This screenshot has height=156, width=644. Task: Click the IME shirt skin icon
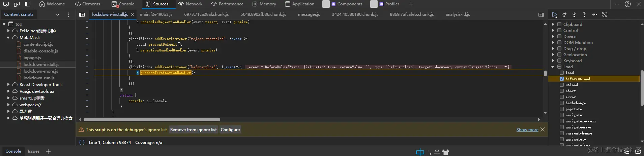446,152
